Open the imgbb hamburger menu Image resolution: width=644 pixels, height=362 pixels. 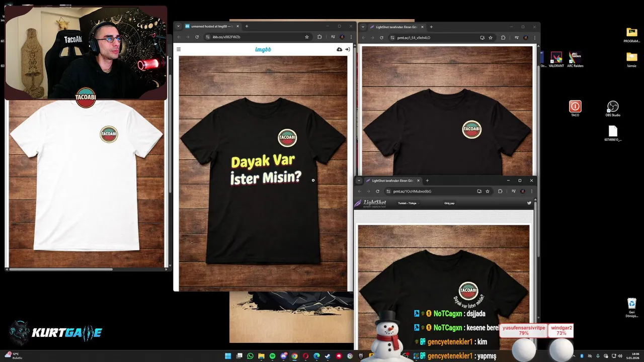(179, 49)
